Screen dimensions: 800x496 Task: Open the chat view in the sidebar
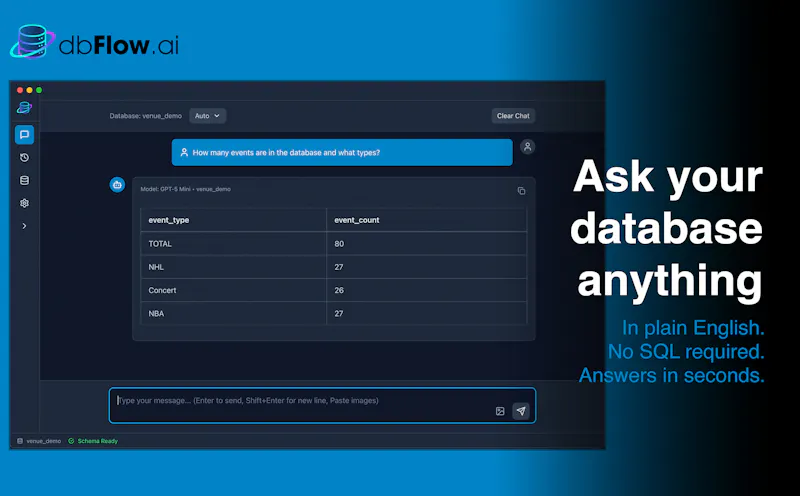coord(24,135)
